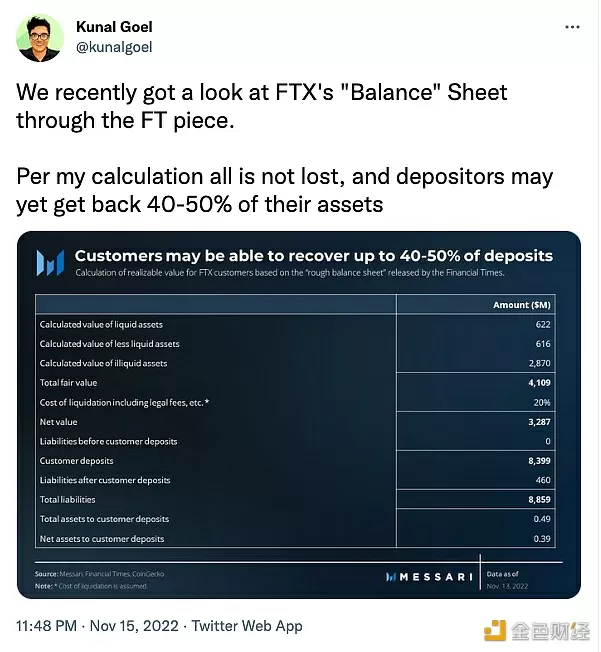Select the Amount ($M) column header

(522, 305)
